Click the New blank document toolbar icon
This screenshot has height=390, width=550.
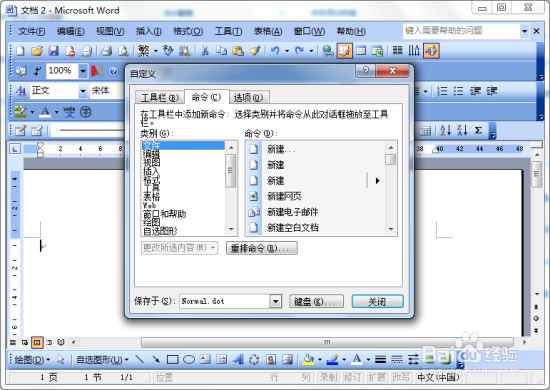tap(20, 51)
